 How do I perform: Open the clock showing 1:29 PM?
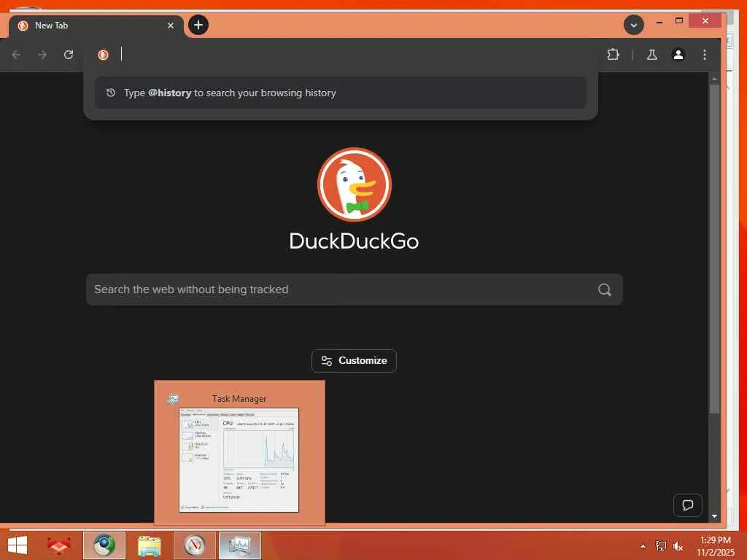[x=715, y=545]
